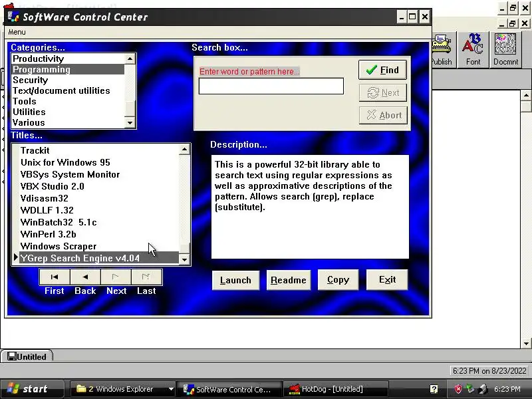Viewport: 532px width, 399px height.
Task: Click the titles list scroll up arrow
Action: (184, 149)
